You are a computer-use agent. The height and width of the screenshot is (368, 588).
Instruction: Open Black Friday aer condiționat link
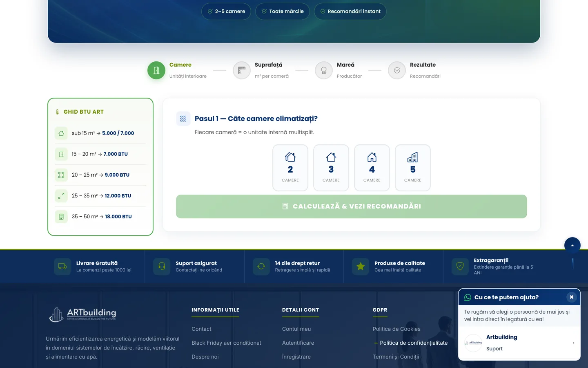coord(226,343)
